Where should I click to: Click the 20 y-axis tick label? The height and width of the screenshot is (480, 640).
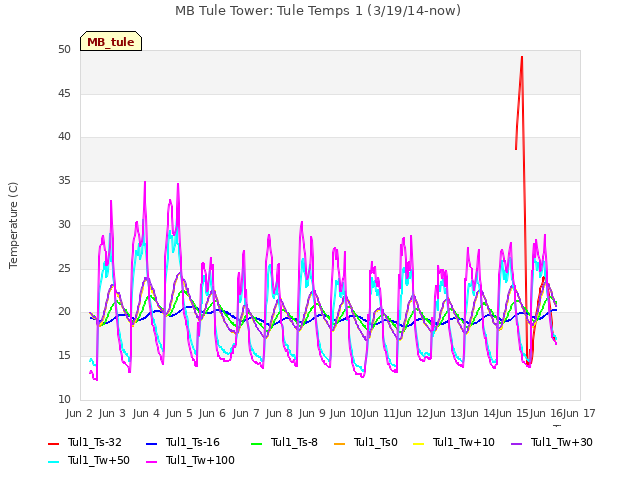64,312
